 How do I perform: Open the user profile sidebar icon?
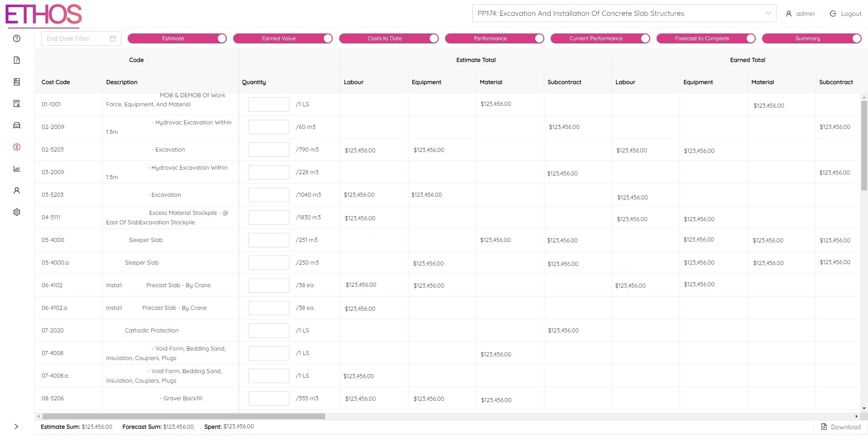coord(17,190)
